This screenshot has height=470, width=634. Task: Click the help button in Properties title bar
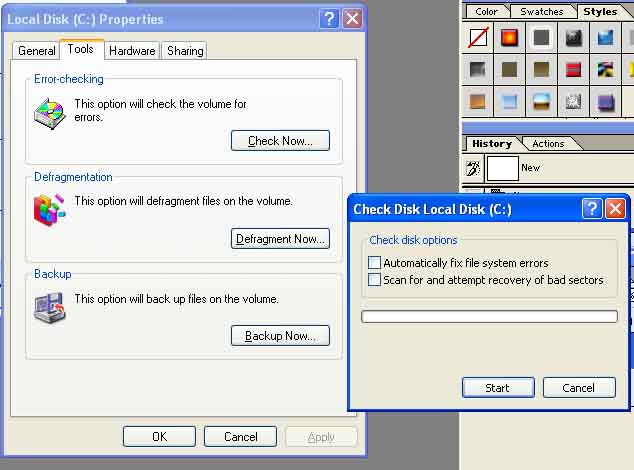pyautogui.click(x=329, y=19)
